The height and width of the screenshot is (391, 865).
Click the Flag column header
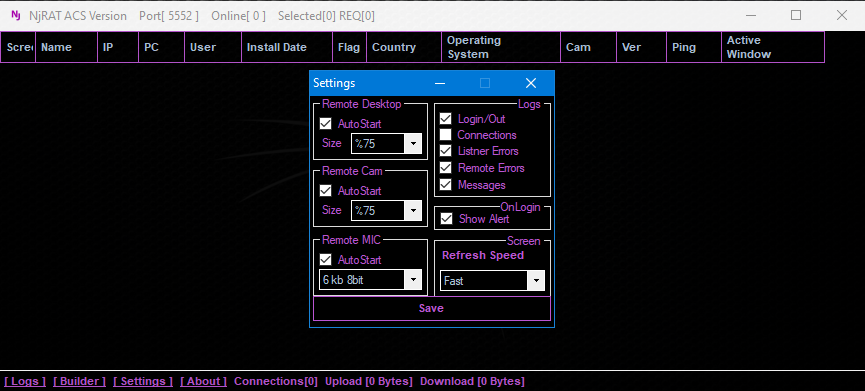[350, 47]
